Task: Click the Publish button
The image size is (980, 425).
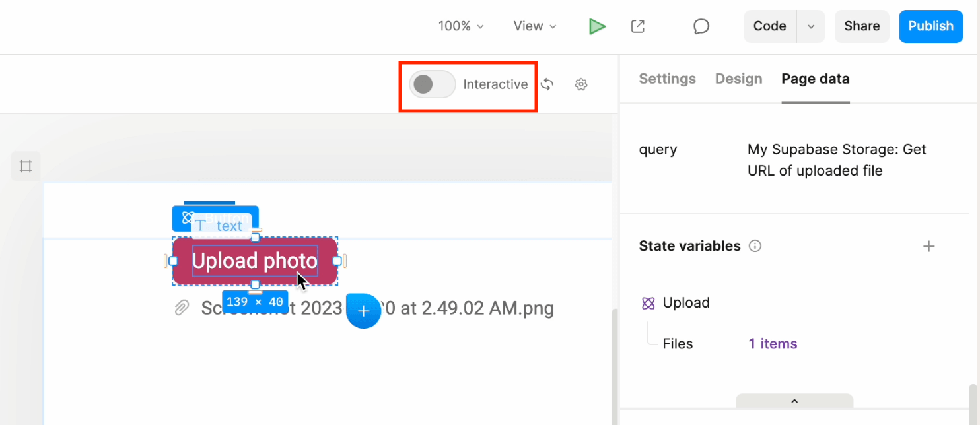Action: pos(930,26)
